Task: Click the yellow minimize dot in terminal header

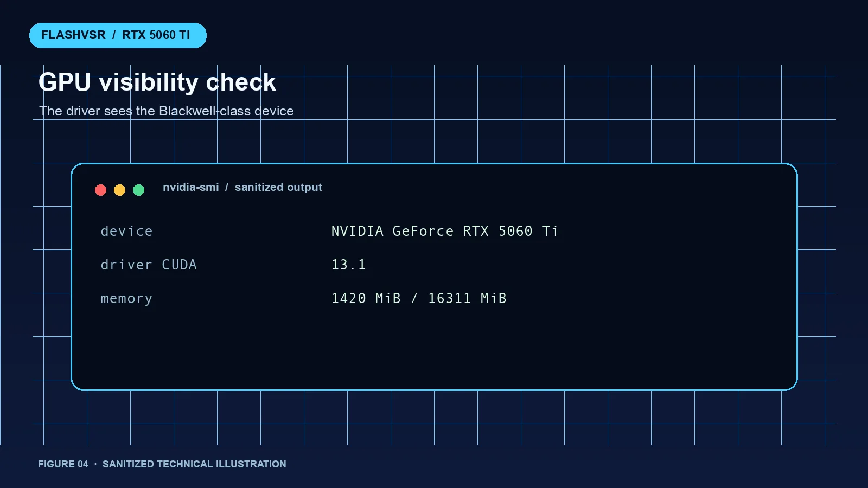Action: pos(119,190)
